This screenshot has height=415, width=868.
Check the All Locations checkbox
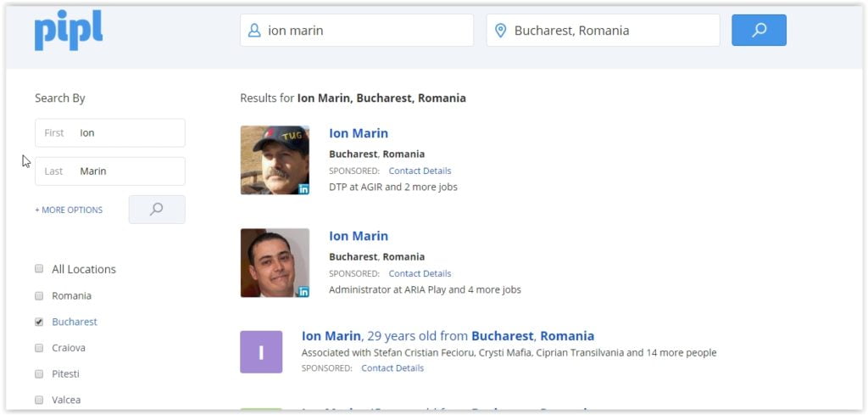point(39,269)
